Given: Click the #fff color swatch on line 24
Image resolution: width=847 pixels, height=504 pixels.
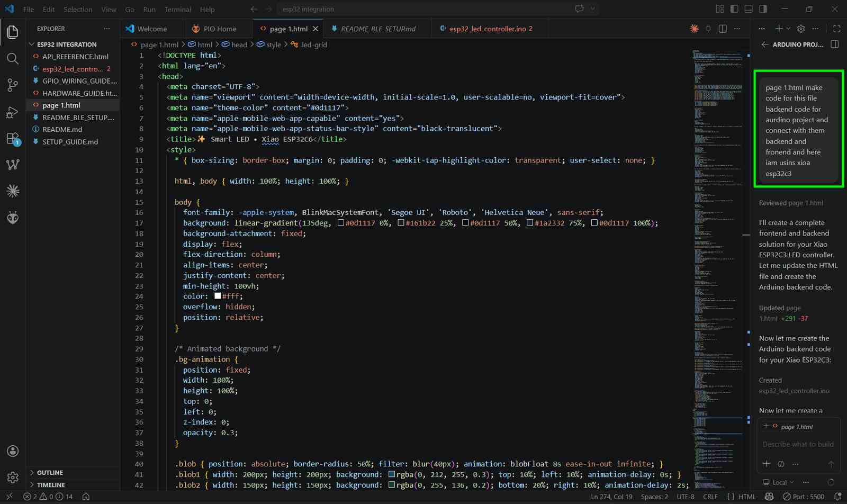Looking at the screenshot, I should coord(218,296).
